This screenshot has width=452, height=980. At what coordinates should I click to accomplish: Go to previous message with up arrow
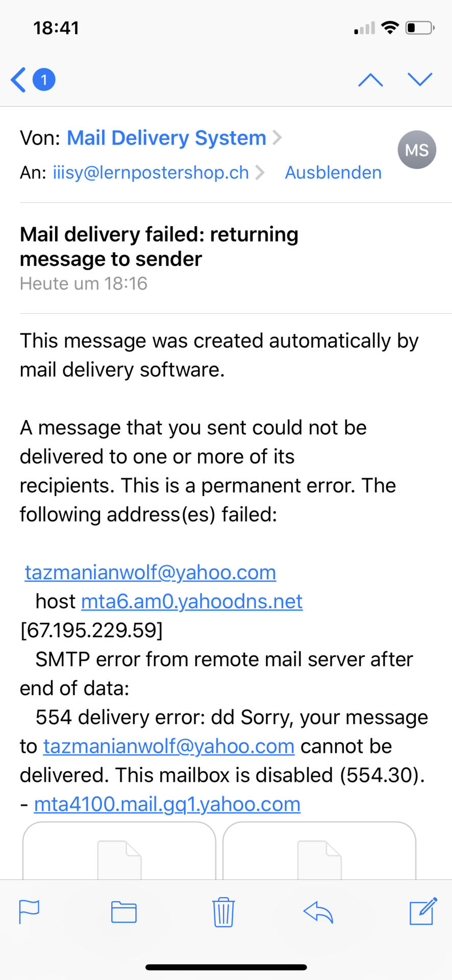(370, 80)
